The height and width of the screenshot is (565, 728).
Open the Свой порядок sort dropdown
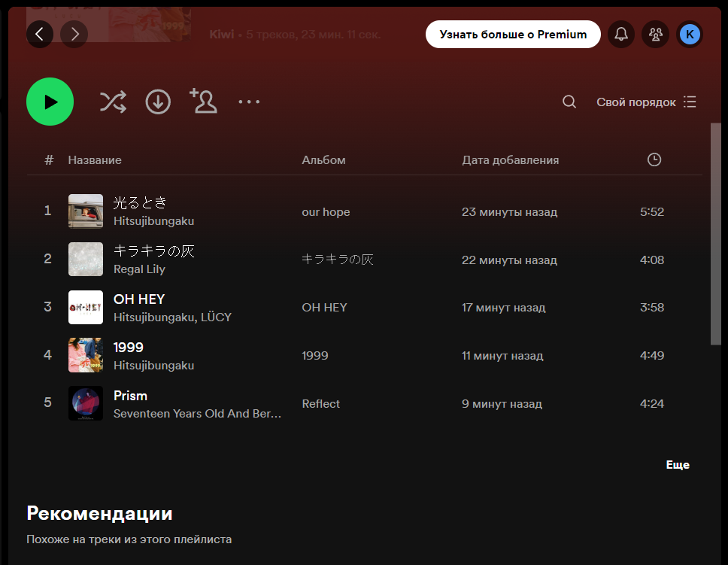[646, 102]
